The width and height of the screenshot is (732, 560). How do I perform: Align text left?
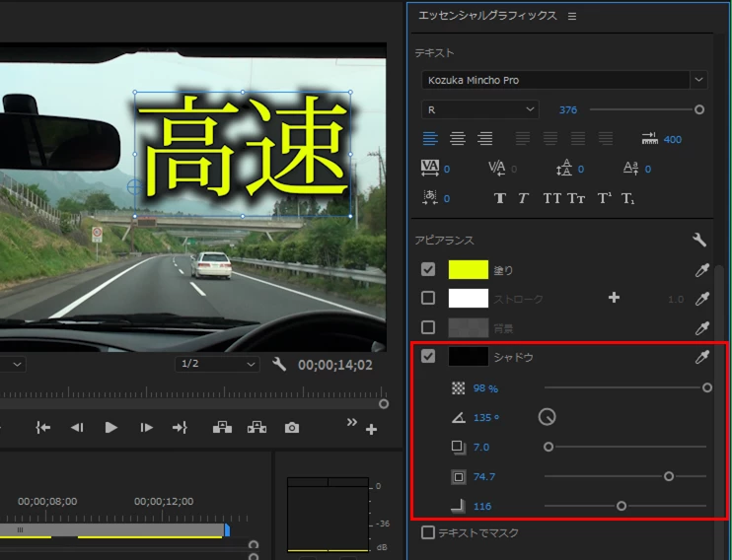pos(430,139)
